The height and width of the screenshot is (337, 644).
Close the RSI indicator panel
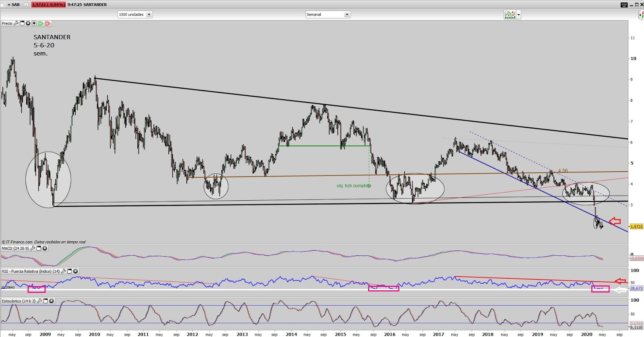tap(75, 271)
